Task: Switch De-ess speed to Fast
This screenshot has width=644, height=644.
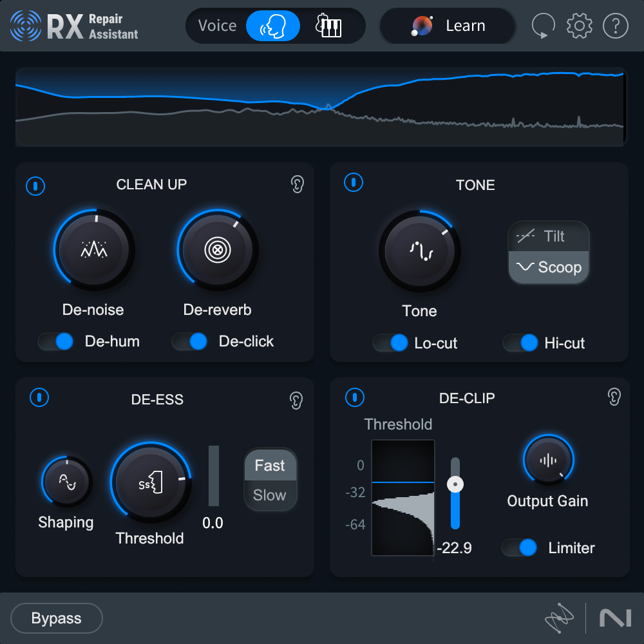Action: coord(270,465)
